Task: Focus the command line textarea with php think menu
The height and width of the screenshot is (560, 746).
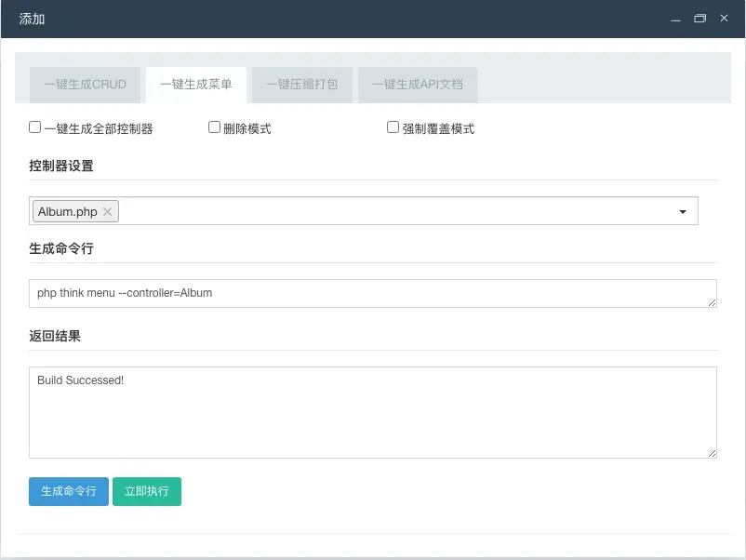Action: [372, 293]
